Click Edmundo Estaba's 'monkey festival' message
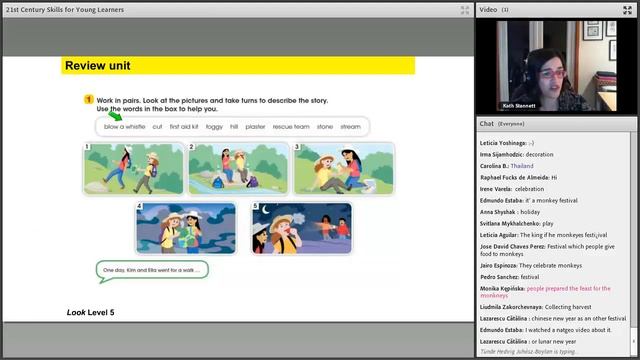640x360 pixels. tap(529, 201)
